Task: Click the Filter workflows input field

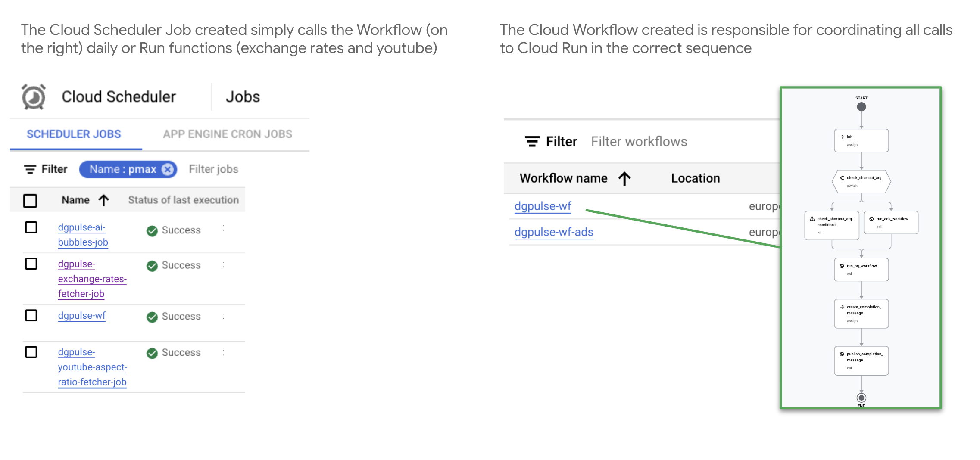Action: coord(639,142)
